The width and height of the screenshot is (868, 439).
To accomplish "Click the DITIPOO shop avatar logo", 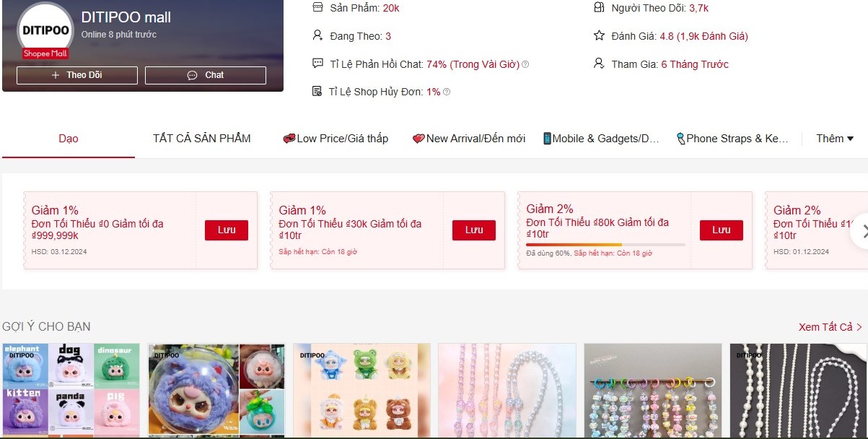I will point(45,31).
